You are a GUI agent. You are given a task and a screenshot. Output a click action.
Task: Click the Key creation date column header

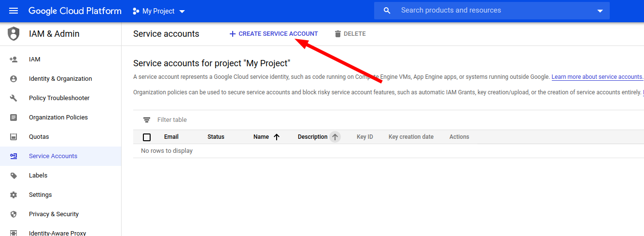(411, 137)
